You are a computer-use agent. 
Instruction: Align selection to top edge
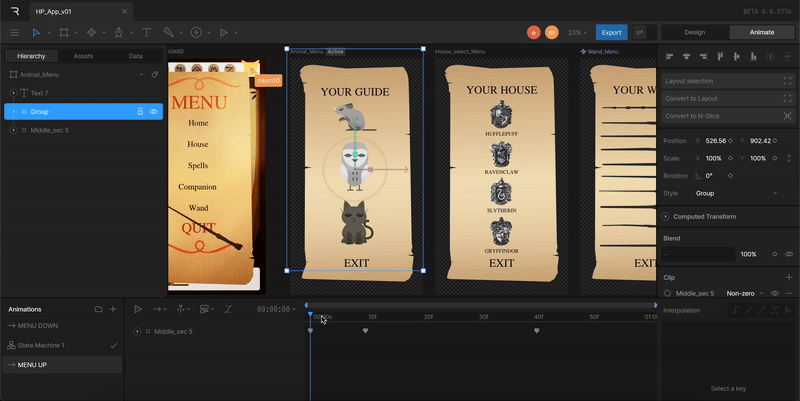[x=720, y=56]
